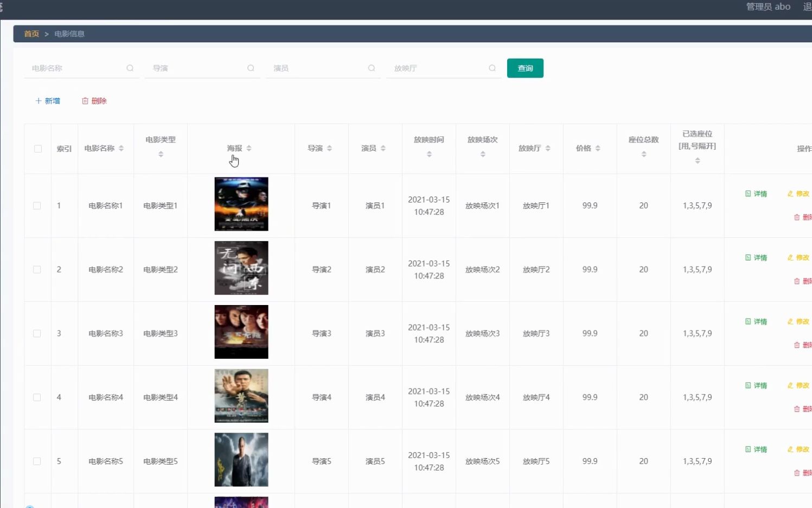This screenshot has width=812, height=508.
Task: Click the magnifier icon in 演员 search box
Action: tap(372, 68)
